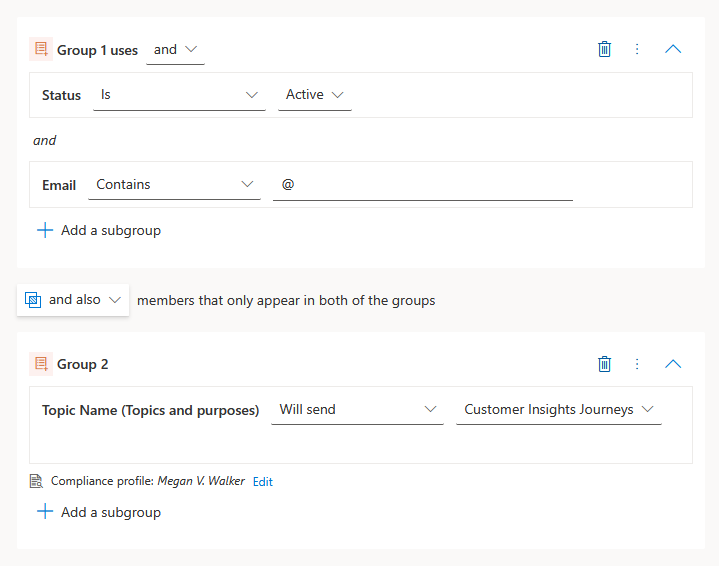This screenshot has width=719, height=566.
Task: Open the Email 'Contains' operator dropdown
Action: coord(174,185)
